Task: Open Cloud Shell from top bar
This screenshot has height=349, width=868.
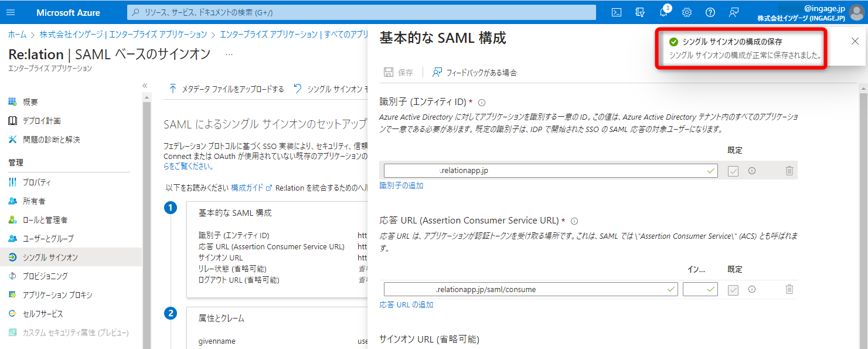Action: [617, 12]
